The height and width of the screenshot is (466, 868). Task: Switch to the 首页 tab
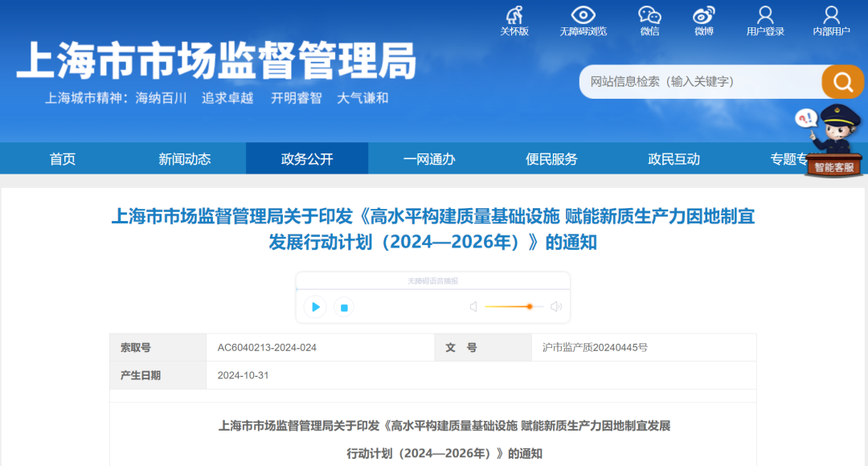[62, 158]
